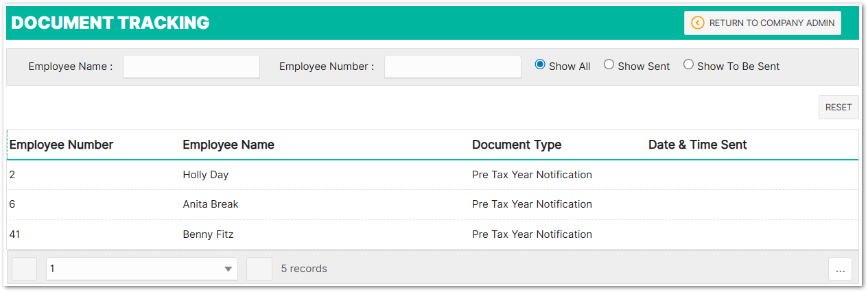The image size is (868, 292).
Task: Click the blank pager button beside '5 records'
Action: (x=259, y=269)
